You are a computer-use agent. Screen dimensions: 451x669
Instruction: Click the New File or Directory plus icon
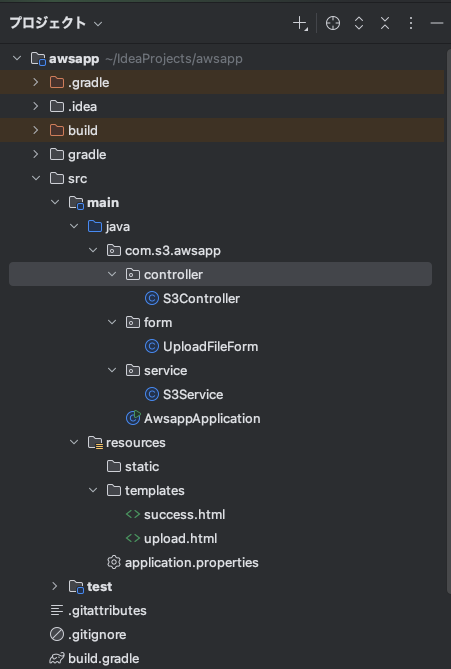pos(300,23)
